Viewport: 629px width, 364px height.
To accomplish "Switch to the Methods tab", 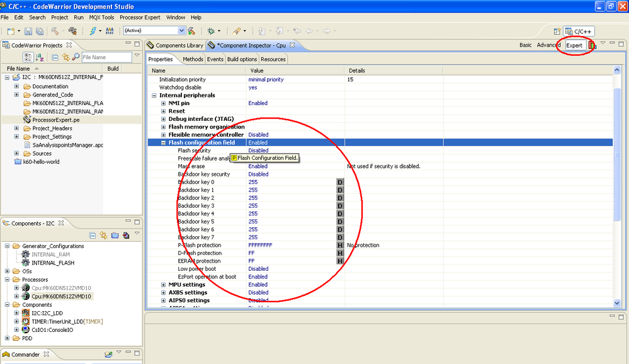I will (193, 59).
